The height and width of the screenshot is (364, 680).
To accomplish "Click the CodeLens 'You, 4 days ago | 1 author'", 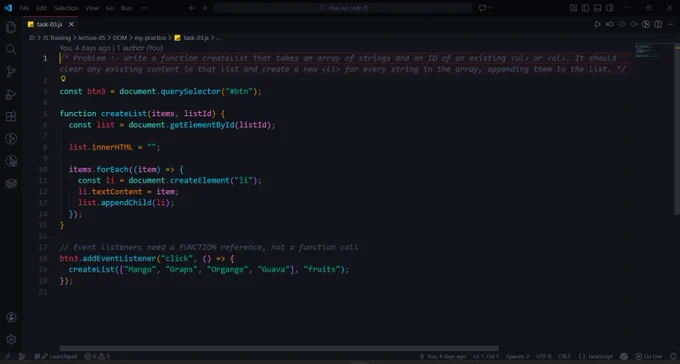I will coord(111,48).
